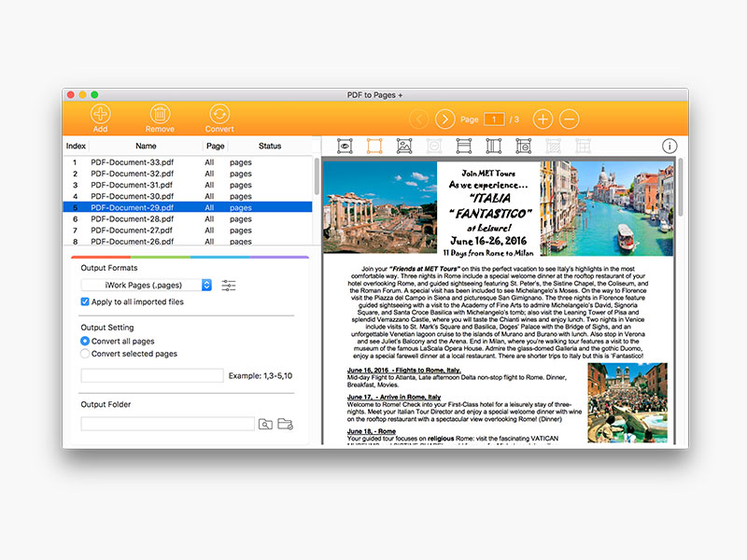Click the Status column header
Screen dimensions: 747x560
270,146
